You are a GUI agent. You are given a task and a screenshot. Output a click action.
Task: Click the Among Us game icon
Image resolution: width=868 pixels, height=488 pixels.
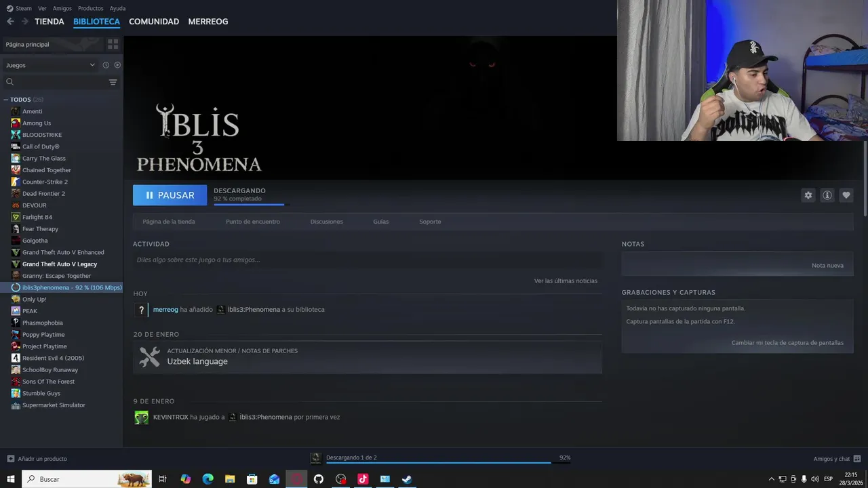click(x=16, y=123)
